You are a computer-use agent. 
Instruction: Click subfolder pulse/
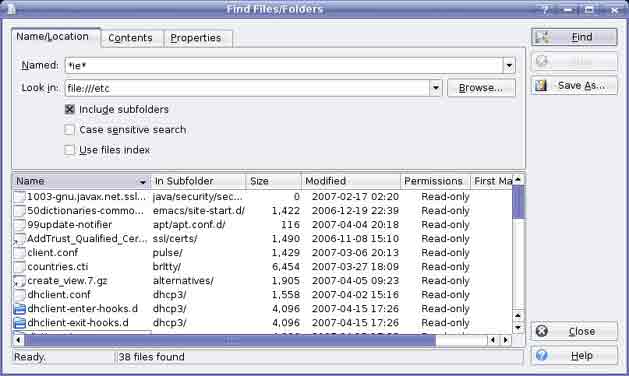168,253
